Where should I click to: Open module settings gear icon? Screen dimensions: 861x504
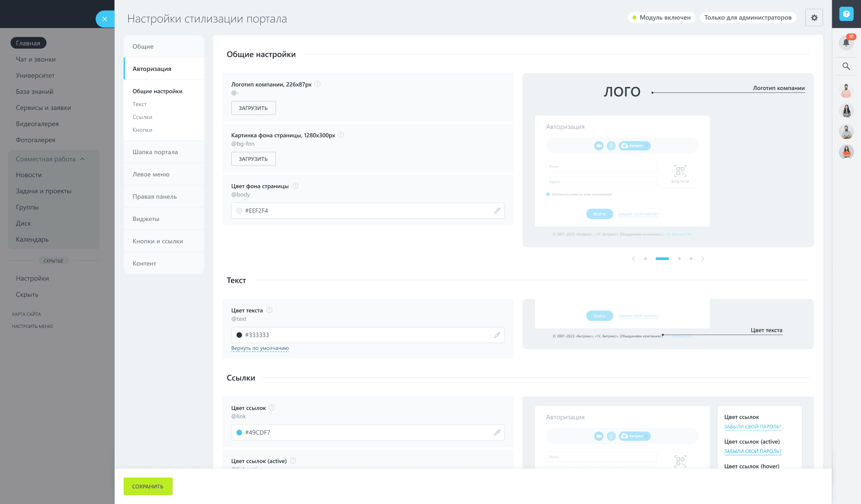814,18
